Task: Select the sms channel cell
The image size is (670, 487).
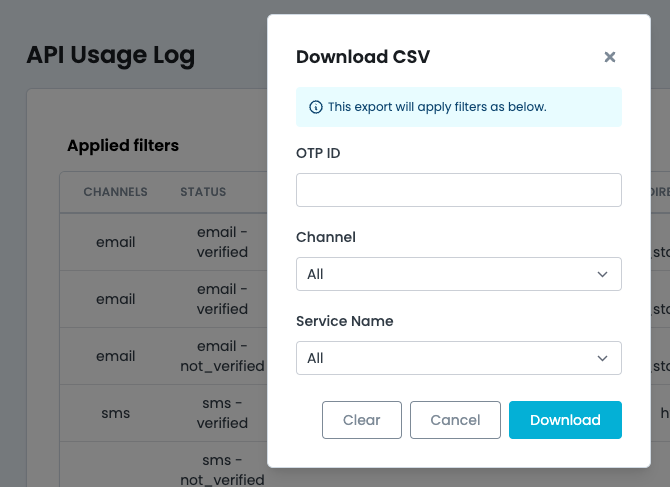Action: 115,412
